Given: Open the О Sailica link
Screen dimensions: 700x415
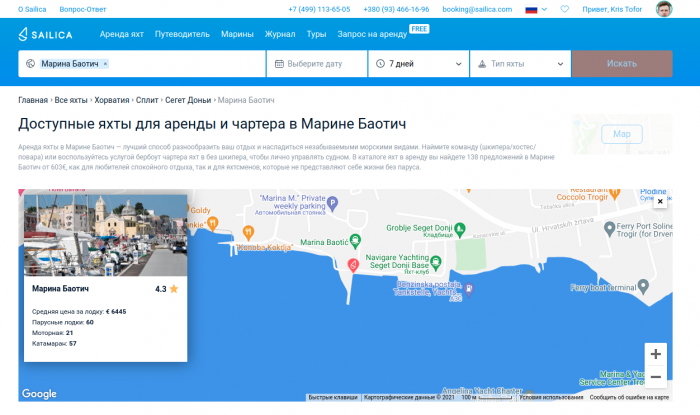Looking at the screenshot, I should (32, 9).
